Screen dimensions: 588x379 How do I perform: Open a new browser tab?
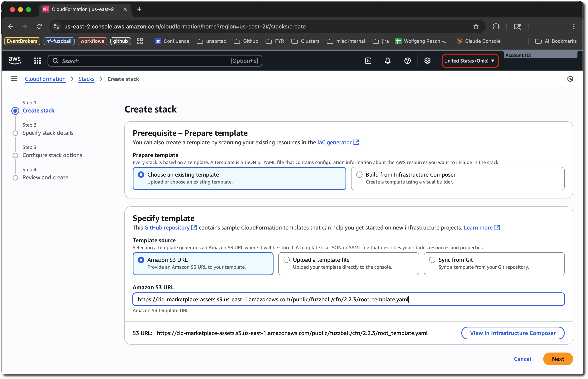tap(139, 9)
